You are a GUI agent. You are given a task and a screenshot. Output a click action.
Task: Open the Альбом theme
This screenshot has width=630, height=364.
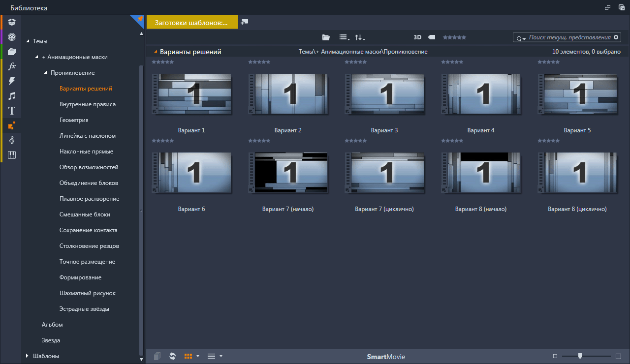pyautogui.click(x=52, y=325)
